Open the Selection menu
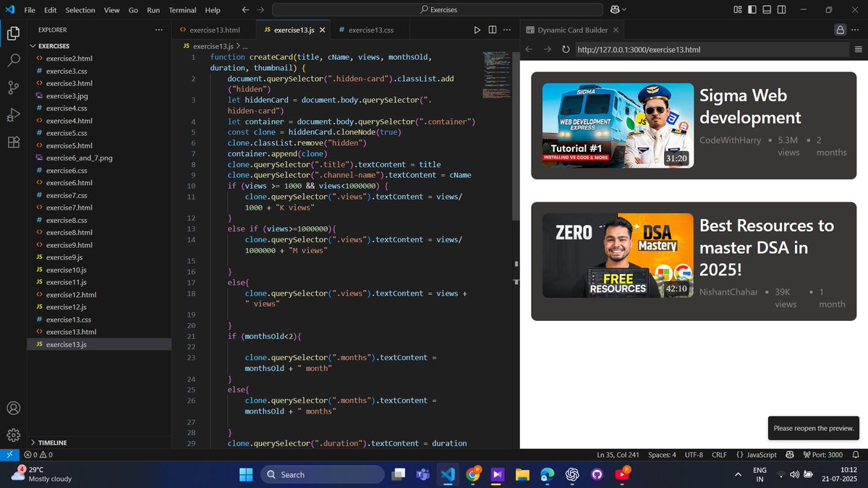Image resolution: width=868 pixels, height=488 pixels. pos(80,10)
